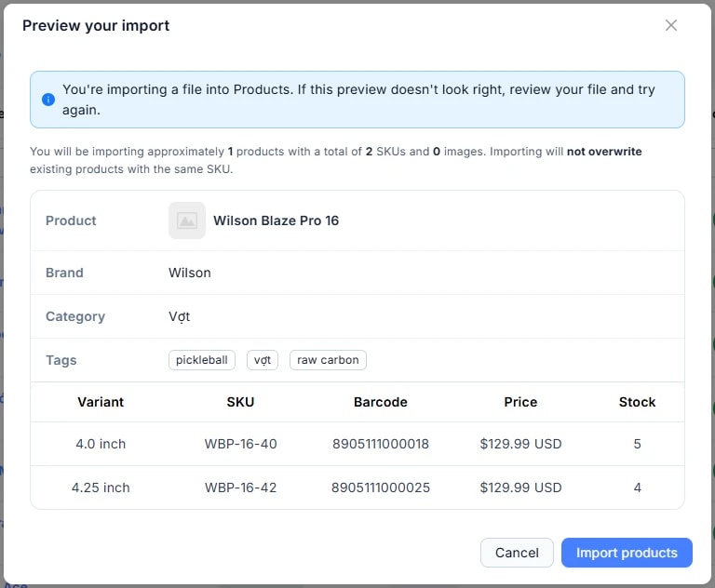
Task: Click the price of the 4.0 inch variant
Action: pyautogui.click(x=520, y=444)
